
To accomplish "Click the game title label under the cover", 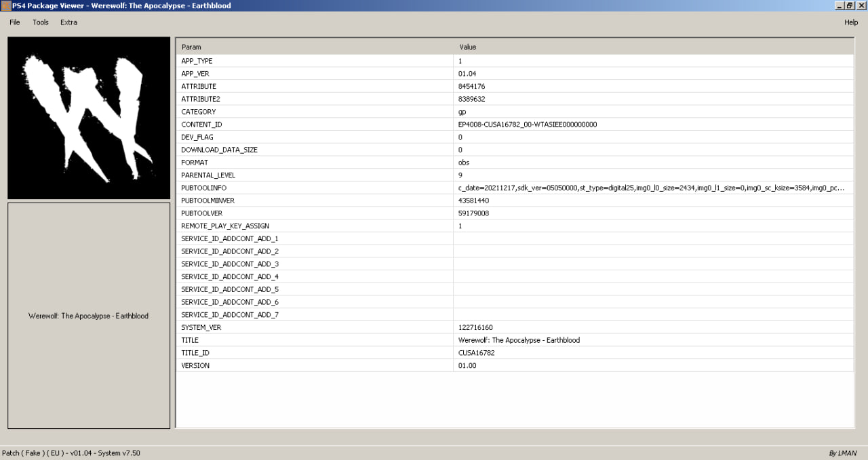I will click(88, 316).
